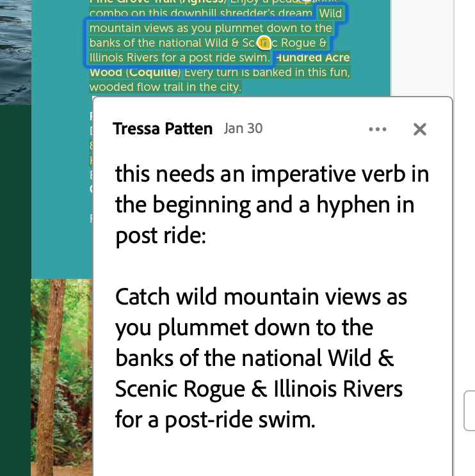The height and width of the screenshot is (476, 475).
Task: Click the author name Tressa Patten
Action: click(163, 129)
